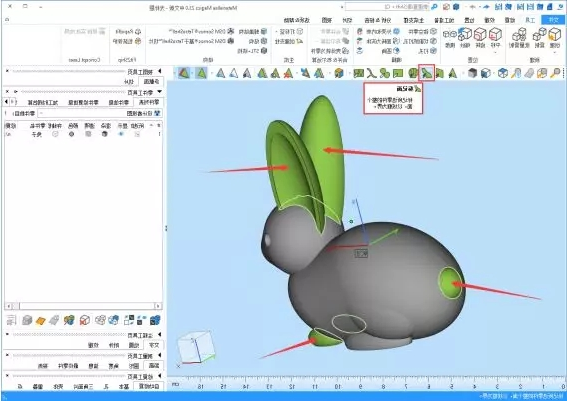Click the orange plane icon below parts list
Screen dimensions: 567x401
(x=40, y=320)
